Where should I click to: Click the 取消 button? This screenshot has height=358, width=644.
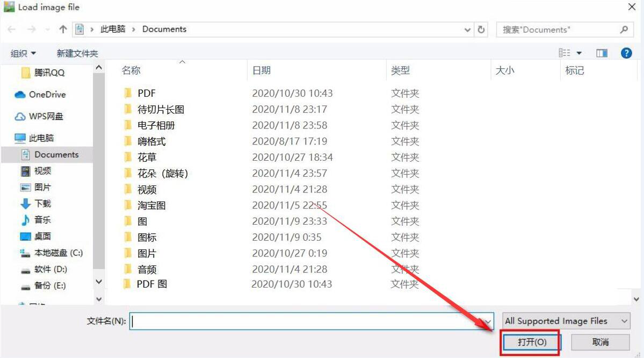(600, 342)
